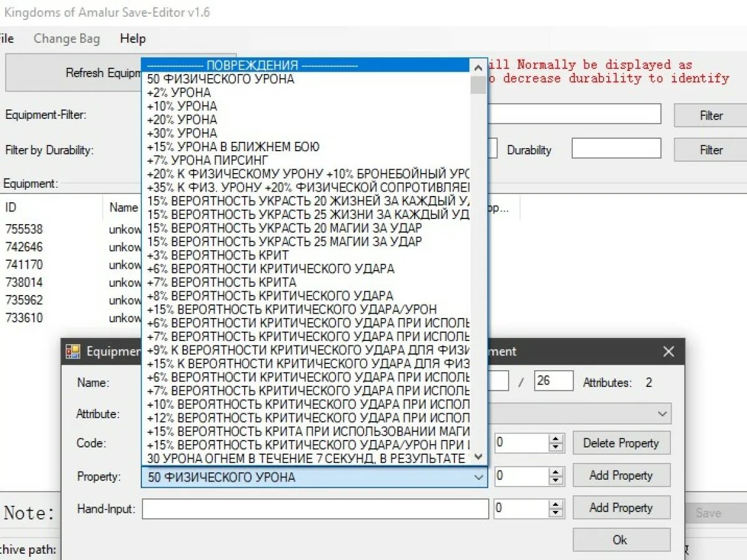Click dropdown list scrollbar down arrow
The image size is (747, 560).
(x=478, y=456)
